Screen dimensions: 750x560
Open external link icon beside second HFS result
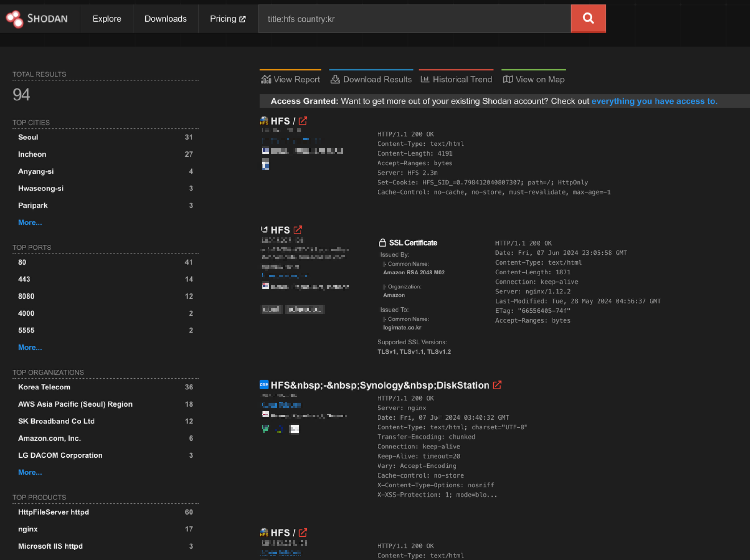[298, 230]
